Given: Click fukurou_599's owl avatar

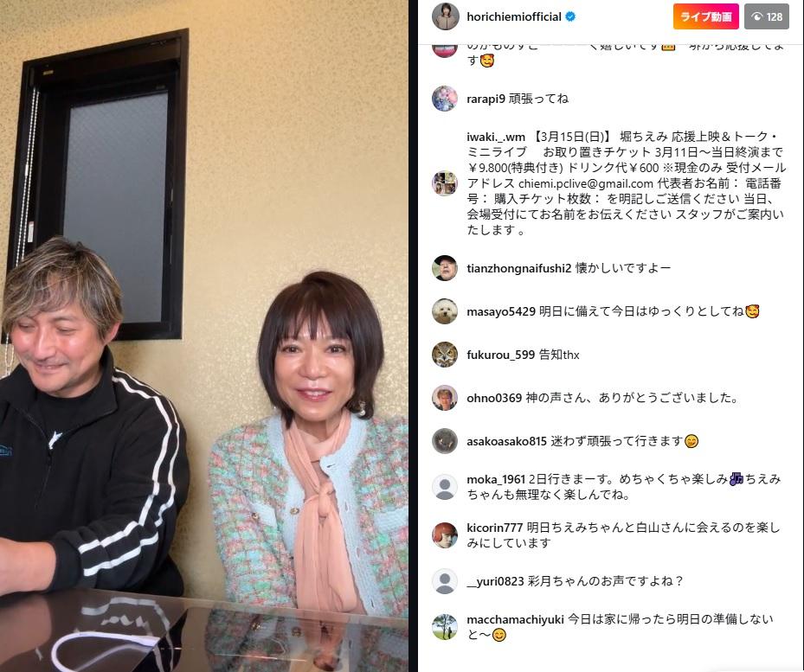Looking at the screenshot, I should coord(445,355).
